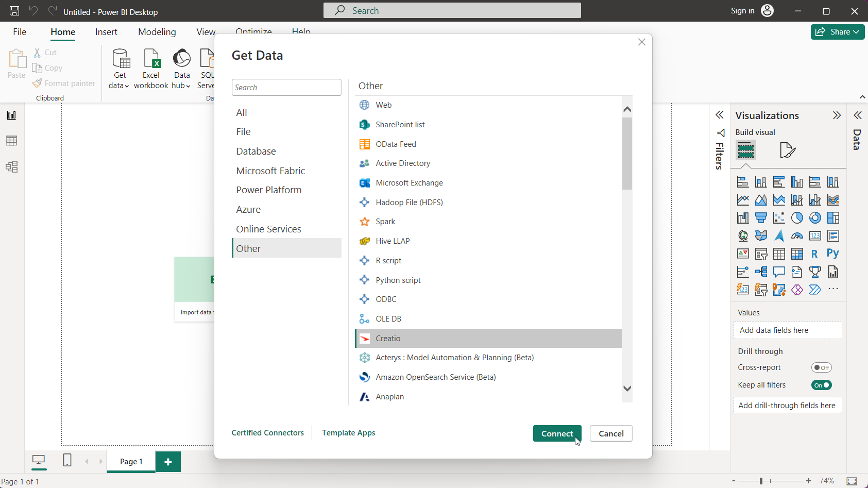Insert the Q&A speech bubble visual
This screenshot has height=488, width=868.
(779, 272)
